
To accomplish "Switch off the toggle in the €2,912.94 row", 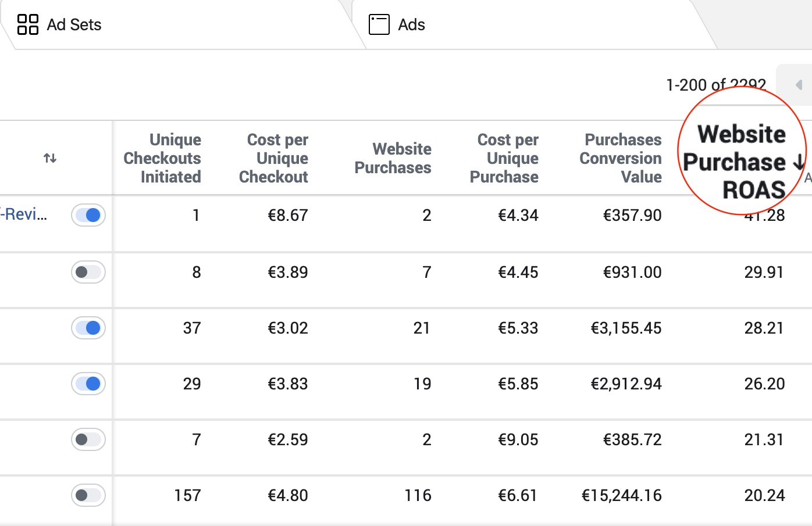I will (x=88, y=384).
